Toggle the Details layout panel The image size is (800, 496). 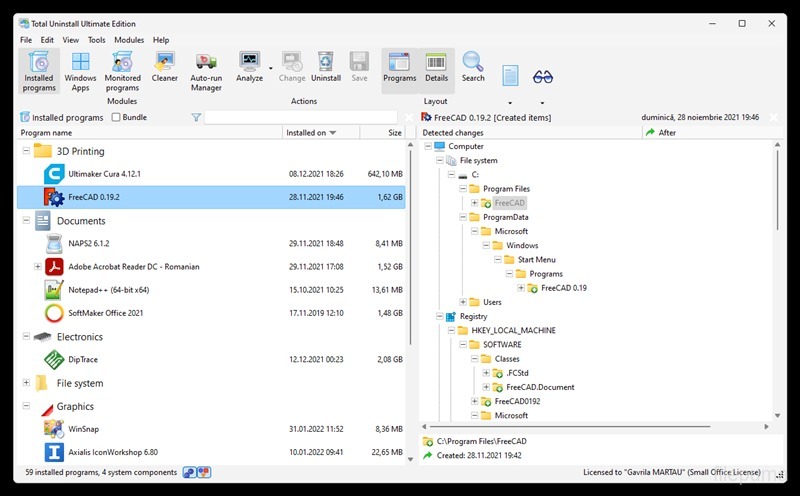pyautogui.click(x=436, y=67)
